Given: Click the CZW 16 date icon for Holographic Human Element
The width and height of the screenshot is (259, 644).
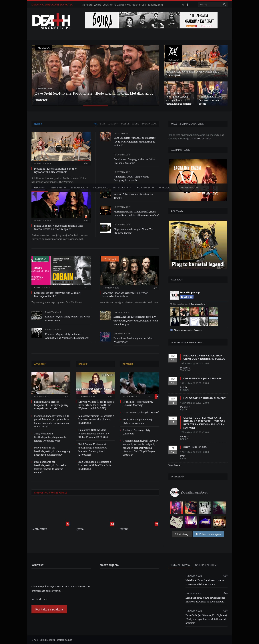Looking at the screenshot, I should click(x=173, y=401).
